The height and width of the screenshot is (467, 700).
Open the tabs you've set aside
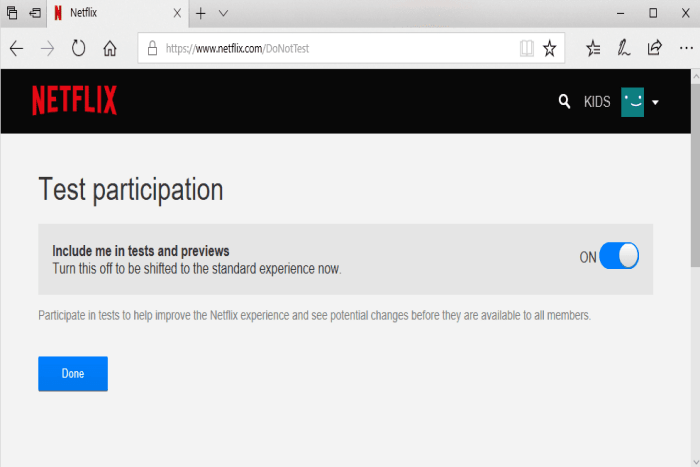(12, 13)
